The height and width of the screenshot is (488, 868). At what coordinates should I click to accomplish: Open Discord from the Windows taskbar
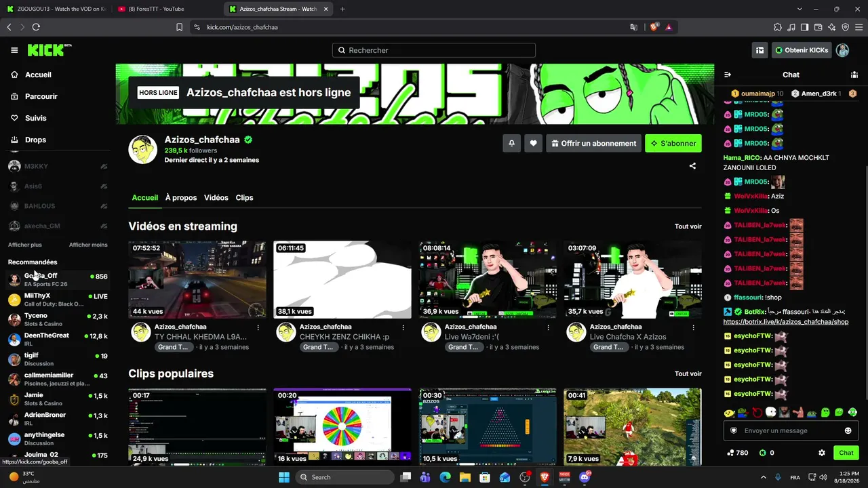point(585,477)
